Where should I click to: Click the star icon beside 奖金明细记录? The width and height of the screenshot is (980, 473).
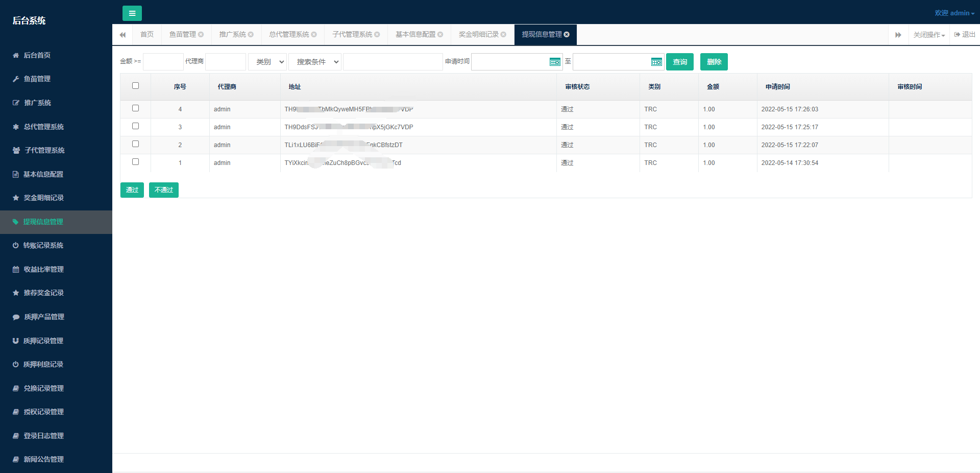tap(16, 198)
